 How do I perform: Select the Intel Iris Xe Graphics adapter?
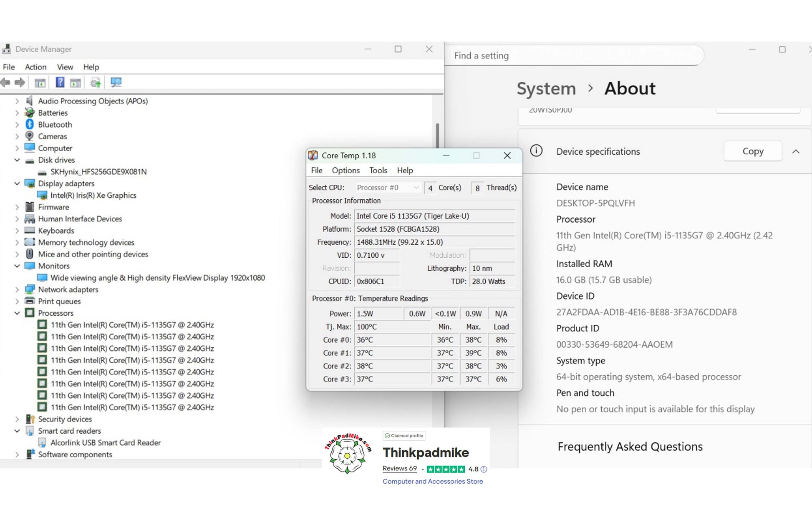pyautogui.click(x=93, y=195)
